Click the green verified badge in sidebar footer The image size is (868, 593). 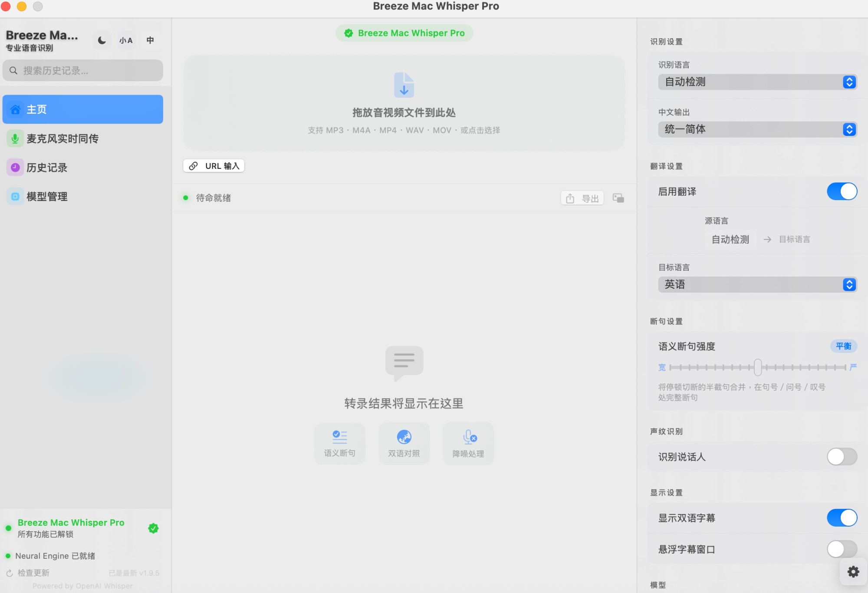153,528
